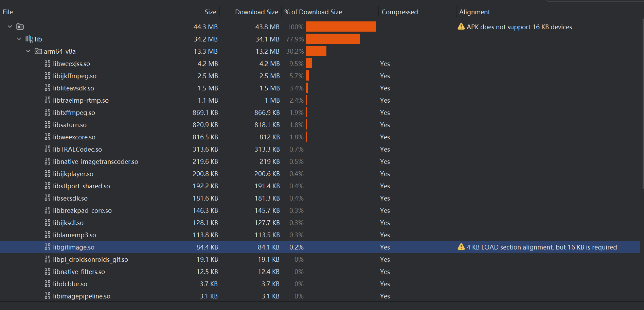Sort by the Download Size column header
Screen dimensions: 644x310
click(256, 12)
